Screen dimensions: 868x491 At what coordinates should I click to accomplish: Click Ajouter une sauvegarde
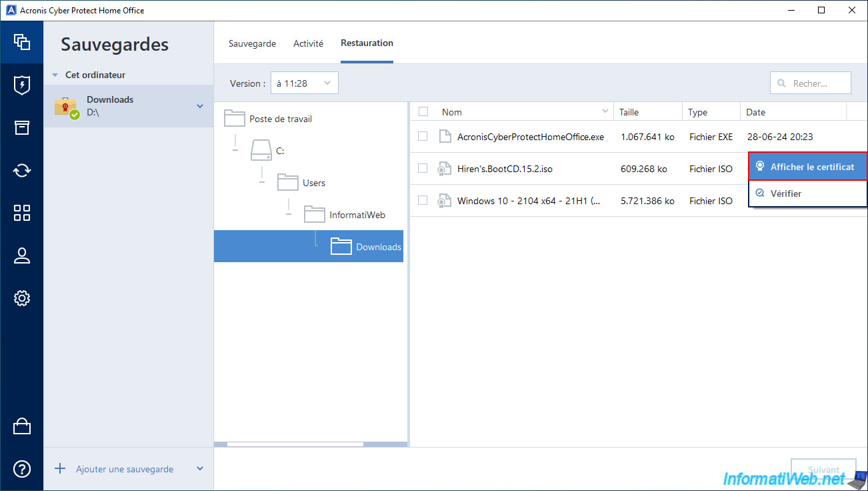[125, 469]
